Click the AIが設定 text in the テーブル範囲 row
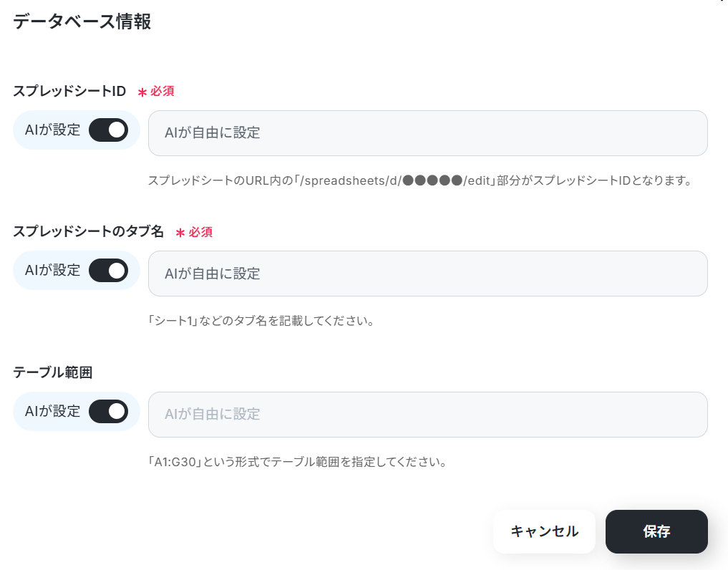The image size is (728, 570). point(52,412)
